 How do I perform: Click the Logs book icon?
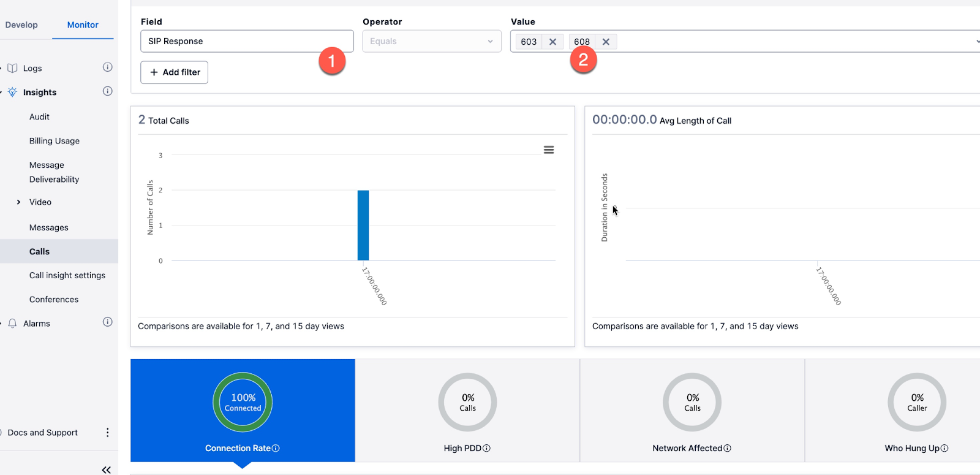12,68
